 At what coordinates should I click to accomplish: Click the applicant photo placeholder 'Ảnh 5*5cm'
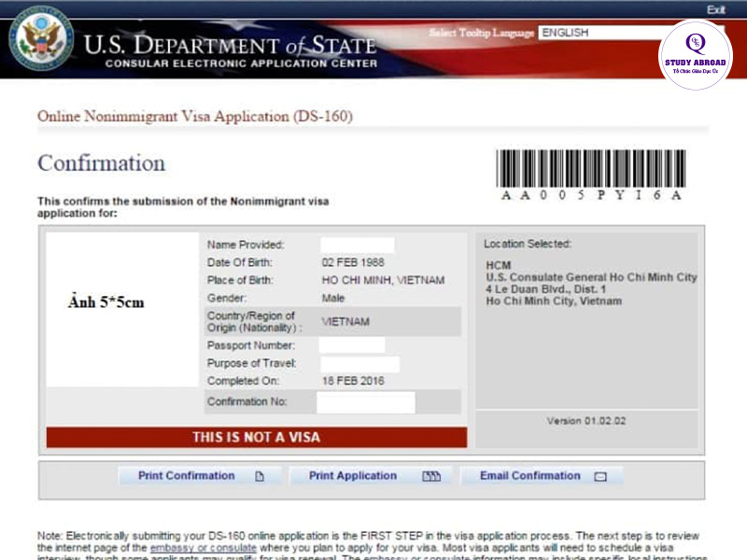pyautogui.click(x=122, y=310)
